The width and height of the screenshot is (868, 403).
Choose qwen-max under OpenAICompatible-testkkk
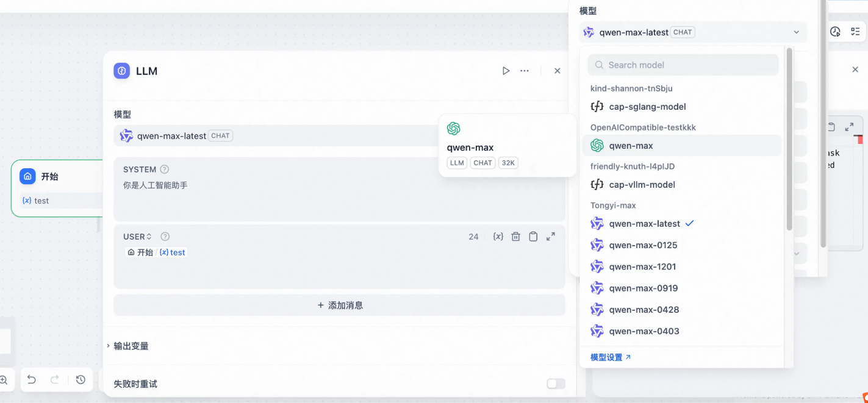point(681,146)
